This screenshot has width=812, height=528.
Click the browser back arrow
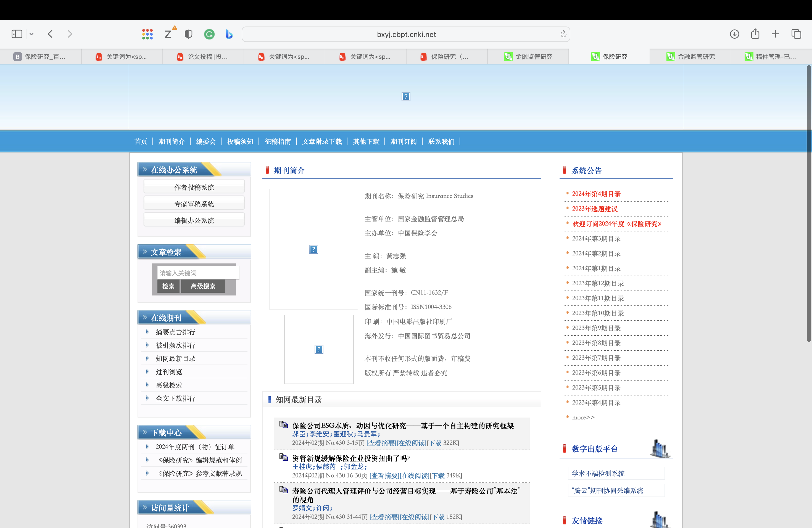pyautogui.click(x=51, y=34)
